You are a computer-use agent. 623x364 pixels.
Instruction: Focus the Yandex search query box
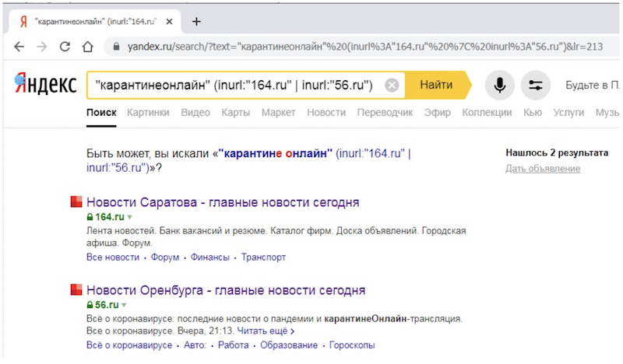[234, 85]
